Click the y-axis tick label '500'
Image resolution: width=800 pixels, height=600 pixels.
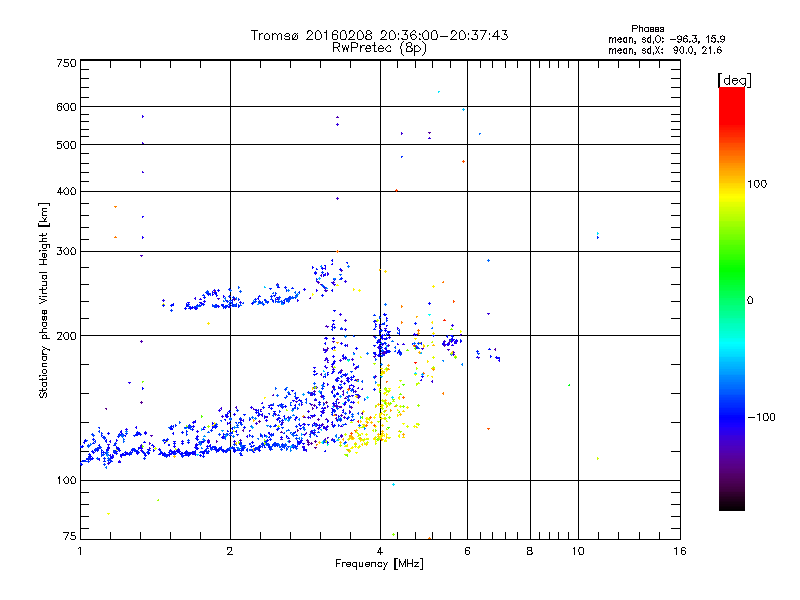pos(66,145)
